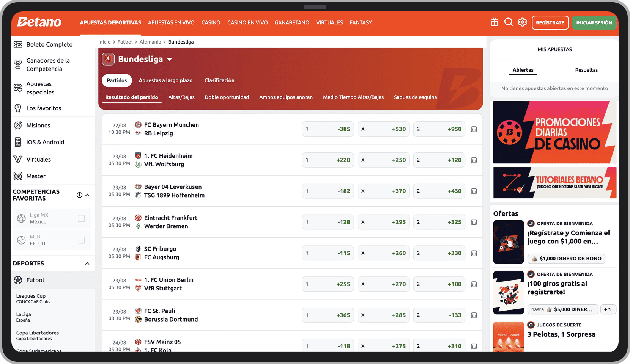Switch to Apuestas a largo plazo tab
Viewport: 630px width, 364px height.
coord(165,80)
